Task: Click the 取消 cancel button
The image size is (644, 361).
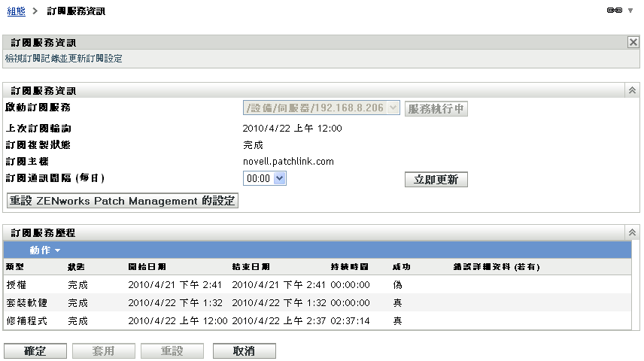Action: (245, 351)
